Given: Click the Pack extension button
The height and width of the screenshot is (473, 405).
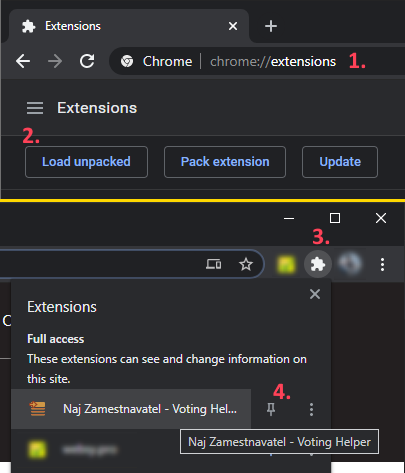Looking at the screenshot, I should pyautogui.click(x=225, y=162).
